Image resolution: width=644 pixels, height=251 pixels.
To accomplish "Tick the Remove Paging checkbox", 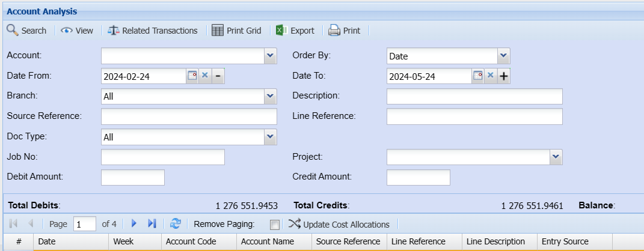I will tap(274, 225).
